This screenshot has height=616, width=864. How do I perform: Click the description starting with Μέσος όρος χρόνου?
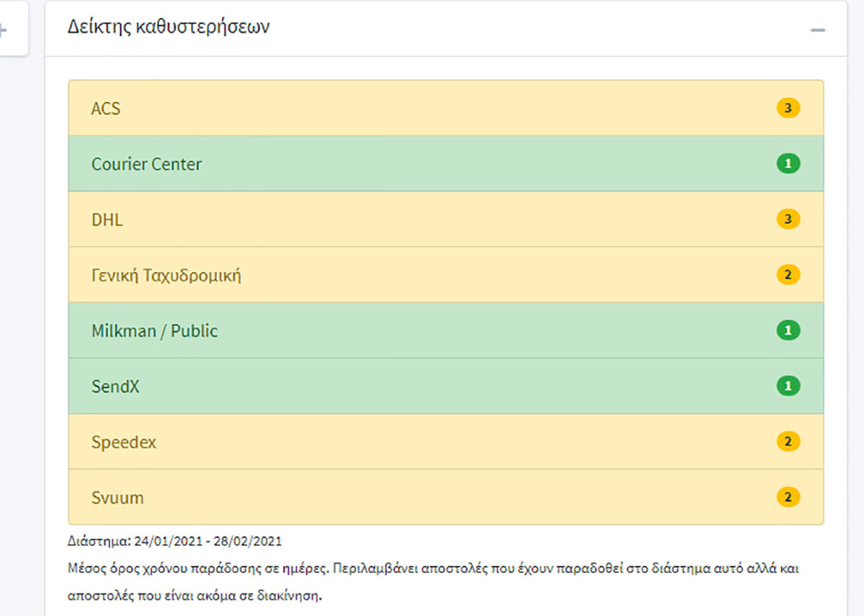(x=433, y=581)
